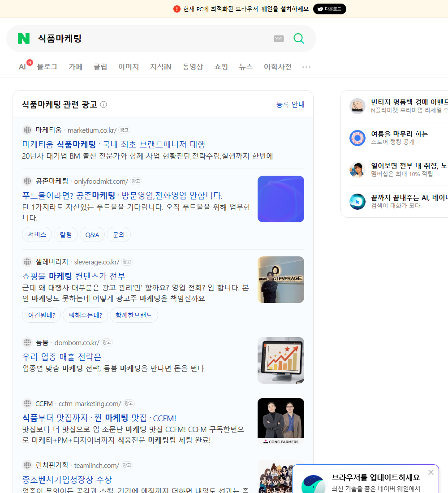Screen dimensions: 448x493
Task: Expand more tabs with the three-dot menu
Action: 306,67
